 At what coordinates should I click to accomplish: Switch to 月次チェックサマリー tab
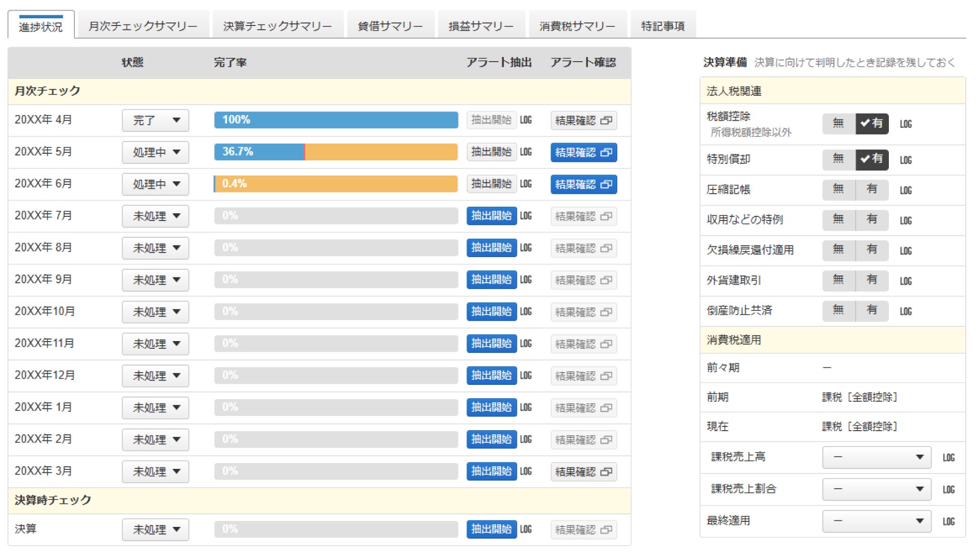(x=143, y=25)
